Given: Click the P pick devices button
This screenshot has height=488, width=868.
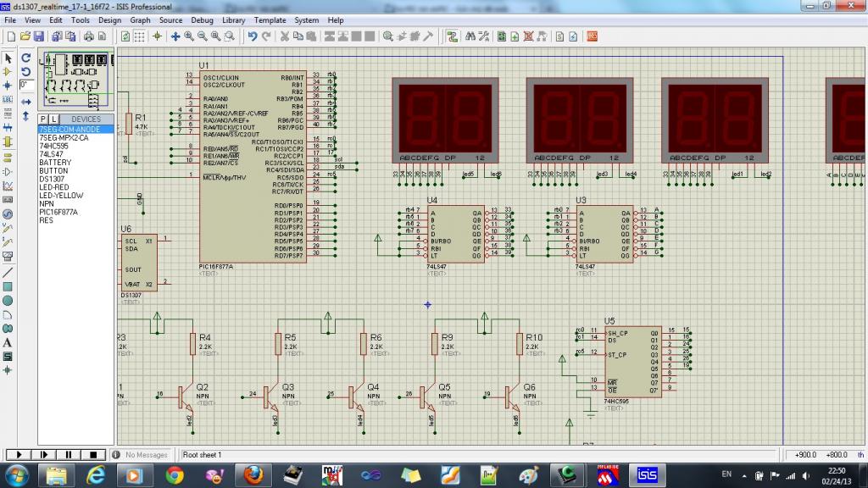Looking at the screenshot, I should coord(43,119).
